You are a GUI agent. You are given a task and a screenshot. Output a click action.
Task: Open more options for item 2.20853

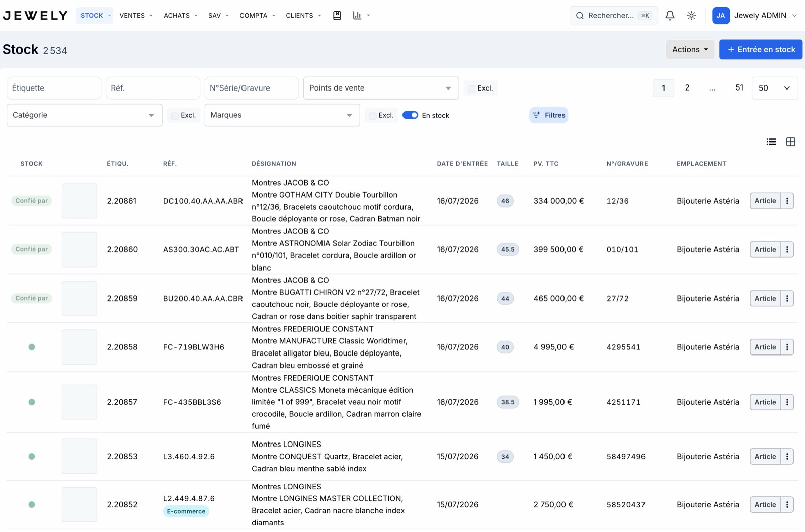(787, 456)
